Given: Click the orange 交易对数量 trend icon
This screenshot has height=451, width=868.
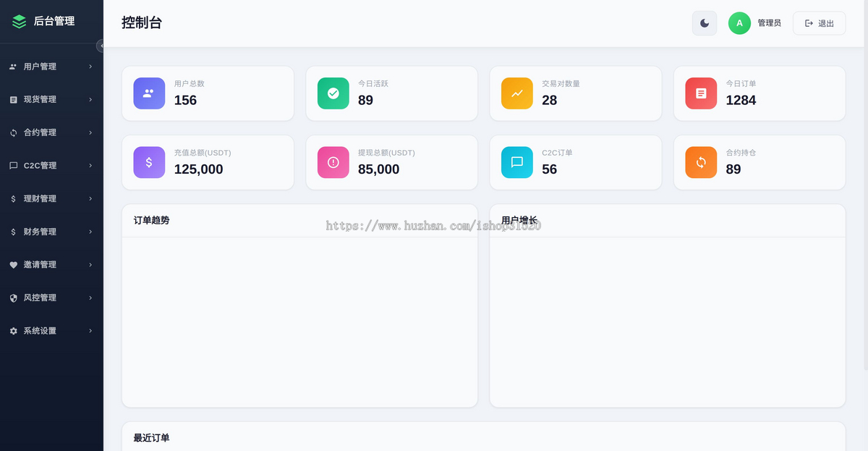Looking at the screenshot, I should (x=517, y=93).
